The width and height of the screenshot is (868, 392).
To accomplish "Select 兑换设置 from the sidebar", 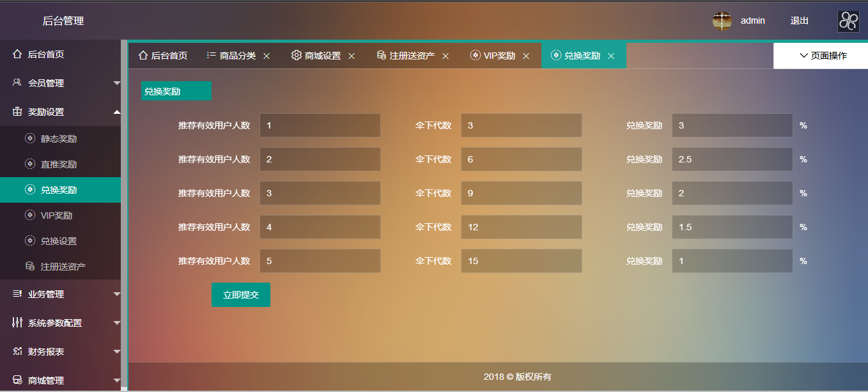I will [x=59, y=241].
